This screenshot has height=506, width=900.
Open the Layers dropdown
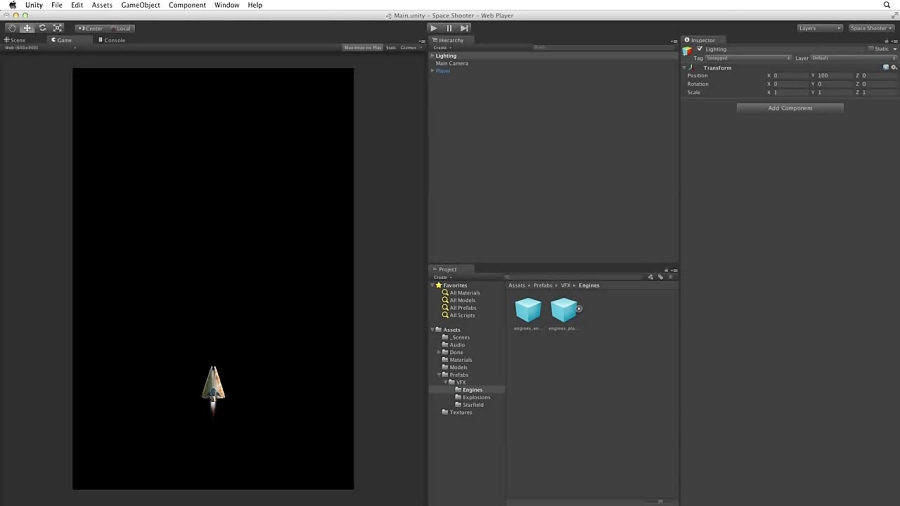[x=819, y=28]
